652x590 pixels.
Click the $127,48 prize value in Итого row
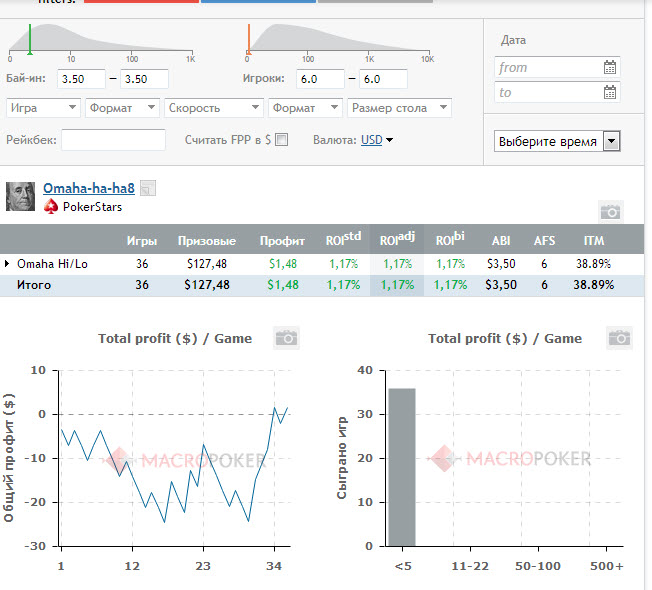[207, 285]
